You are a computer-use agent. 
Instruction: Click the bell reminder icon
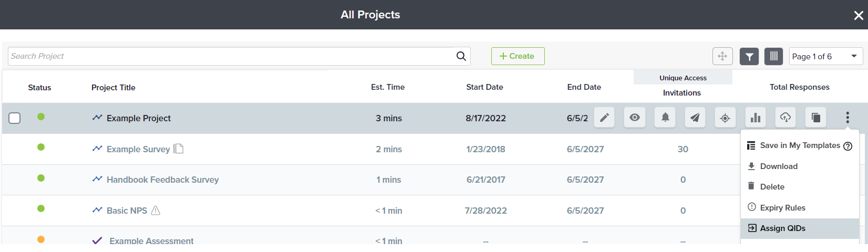click(x=665, y=118)
